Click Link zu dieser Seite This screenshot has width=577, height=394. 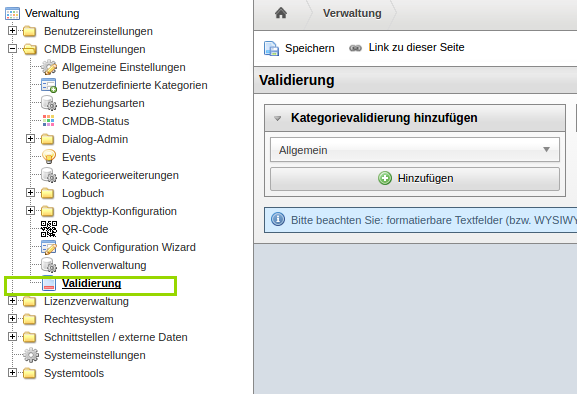click(x=416, y=47)
